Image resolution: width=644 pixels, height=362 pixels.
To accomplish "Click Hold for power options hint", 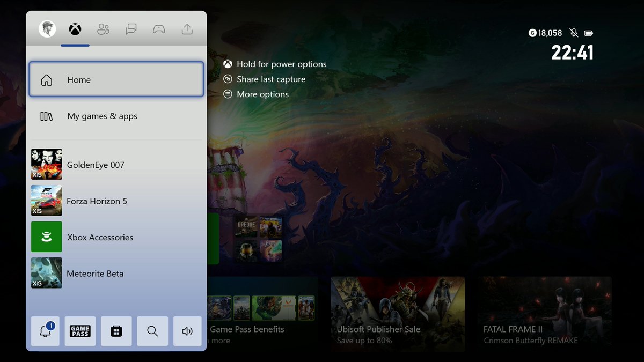I will tap(275, 64).
